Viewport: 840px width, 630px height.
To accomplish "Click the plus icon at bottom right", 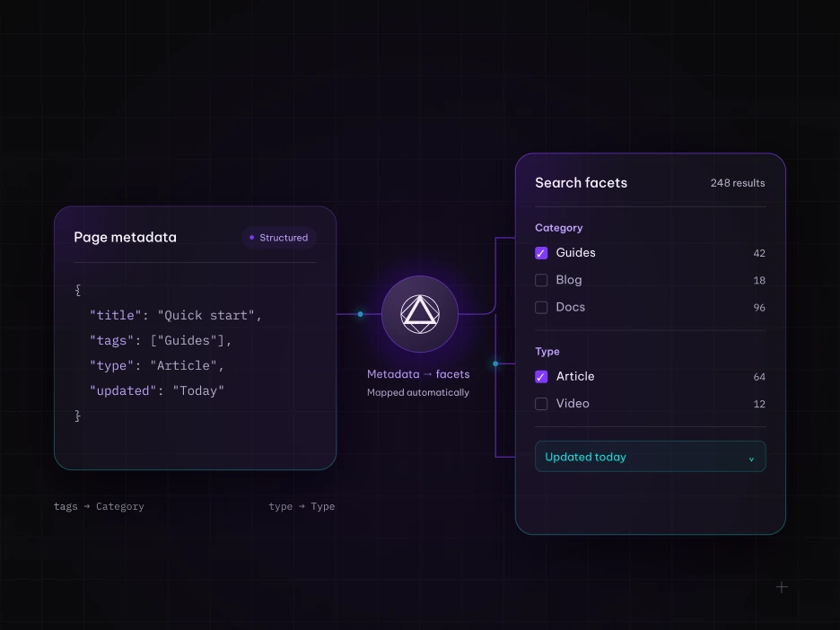I will coord(782,587).
